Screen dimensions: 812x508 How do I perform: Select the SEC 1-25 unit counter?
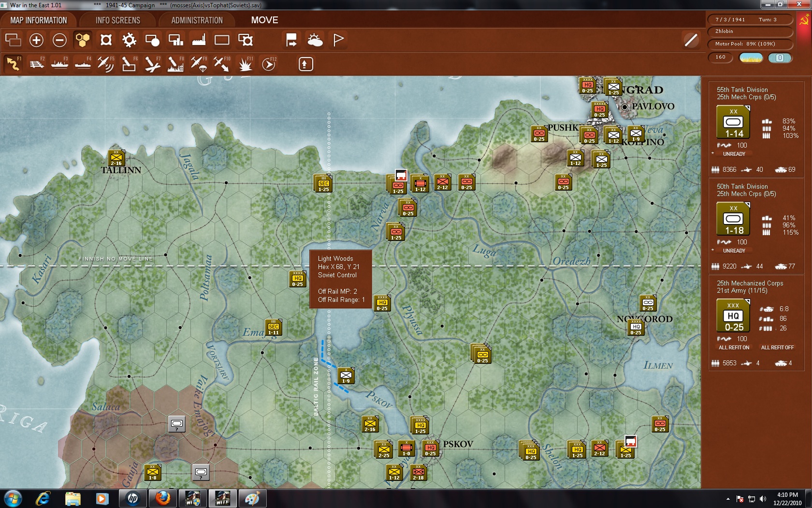click(x=323, y=184)
